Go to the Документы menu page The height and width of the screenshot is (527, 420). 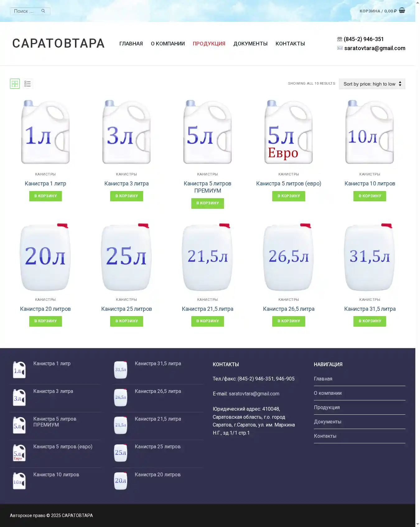click(250, 44)
